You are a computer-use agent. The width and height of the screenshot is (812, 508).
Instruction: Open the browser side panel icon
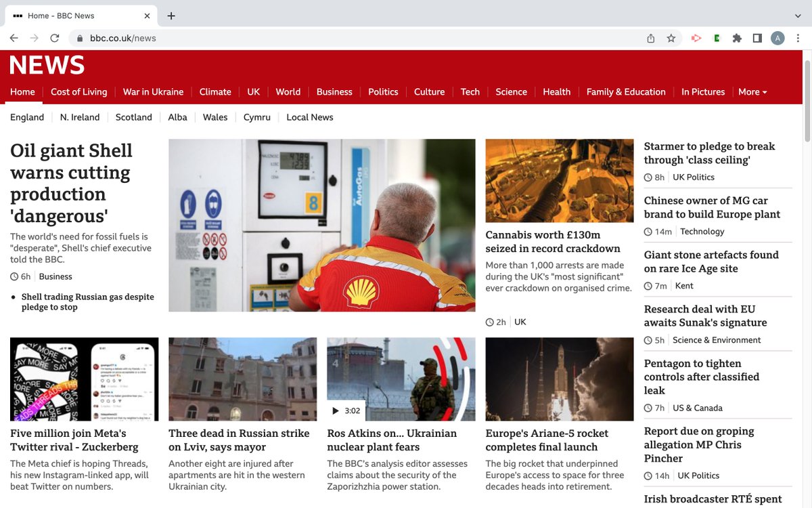[757, 38]
